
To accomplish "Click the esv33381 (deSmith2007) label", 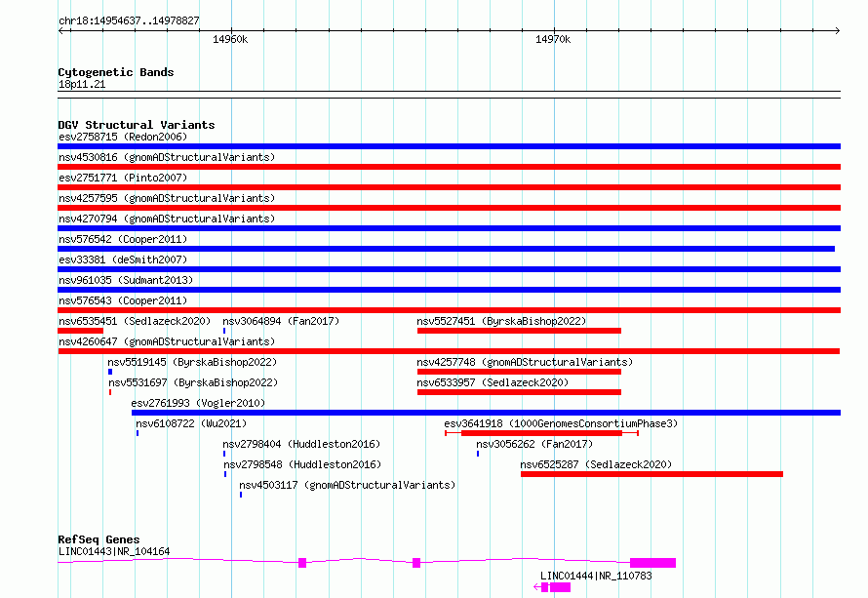I will 123,259.
